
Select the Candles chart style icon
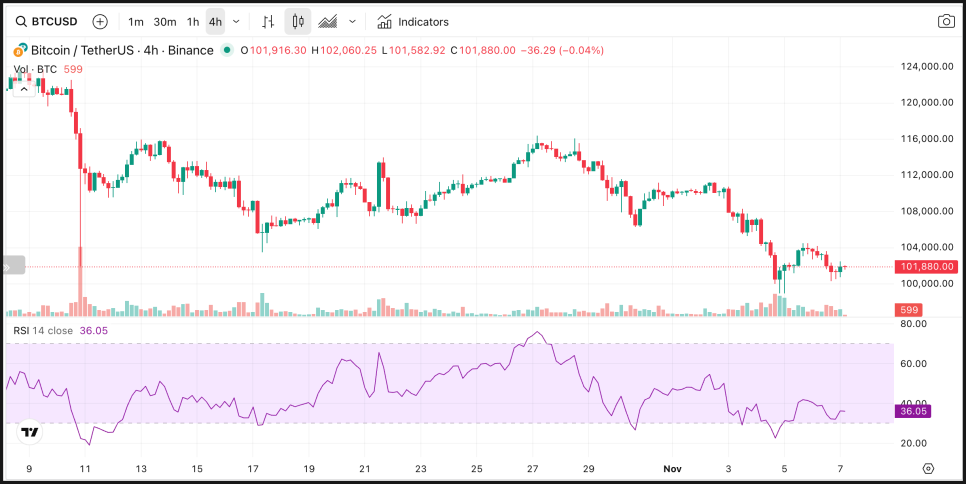click(297, 21)
